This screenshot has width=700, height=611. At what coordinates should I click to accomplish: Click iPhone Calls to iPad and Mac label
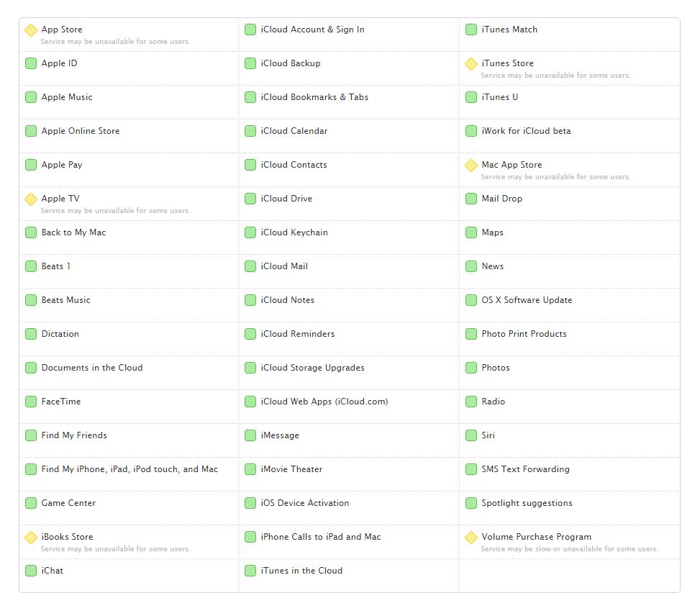321,537
